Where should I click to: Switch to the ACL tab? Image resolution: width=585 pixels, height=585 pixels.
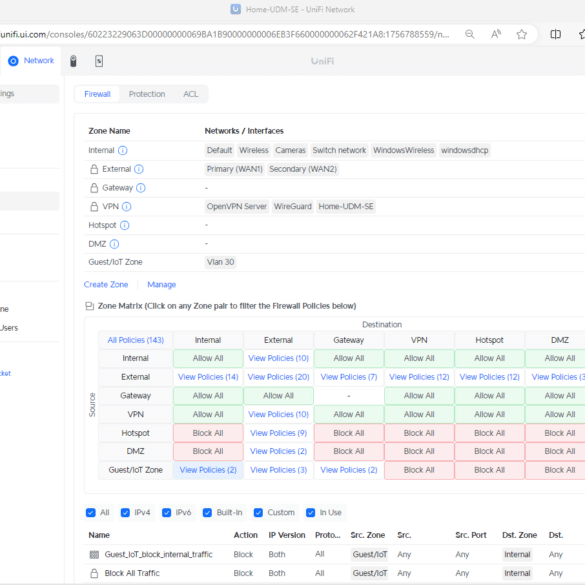(x=191, y=94)
